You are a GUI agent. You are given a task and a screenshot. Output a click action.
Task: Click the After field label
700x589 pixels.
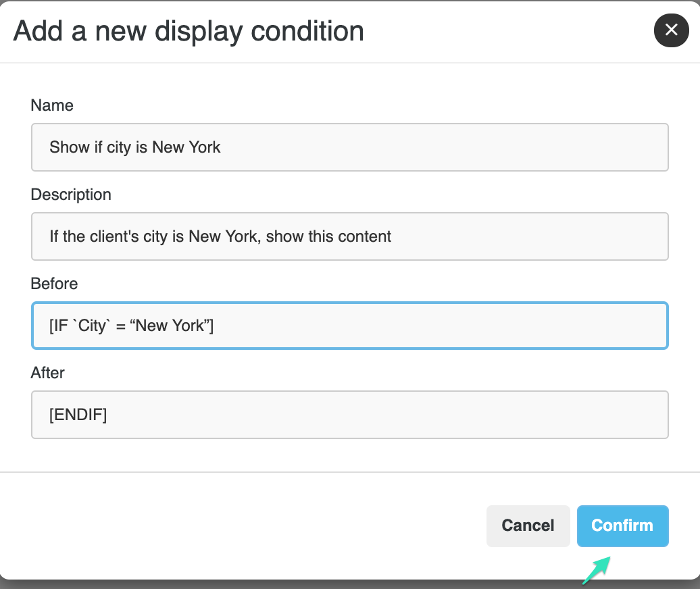[x=47, y=373]
